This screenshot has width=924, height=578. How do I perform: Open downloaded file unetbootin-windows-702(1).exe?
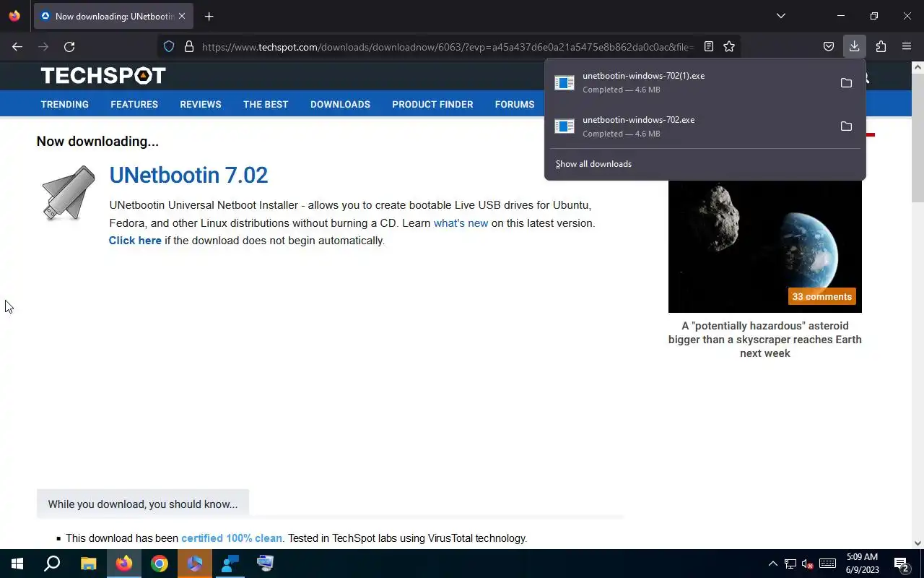[689, 82]
